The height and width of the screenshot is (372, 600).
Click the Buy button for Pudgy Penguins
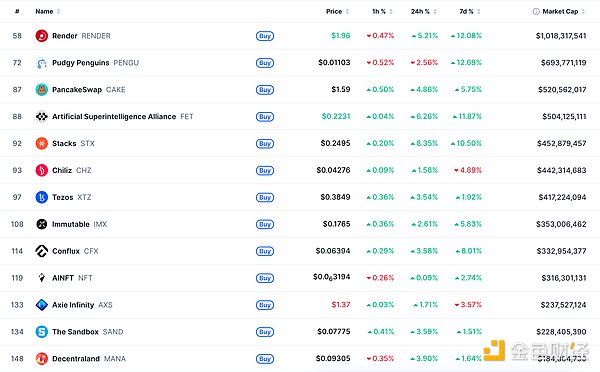[x=265, y=63]
